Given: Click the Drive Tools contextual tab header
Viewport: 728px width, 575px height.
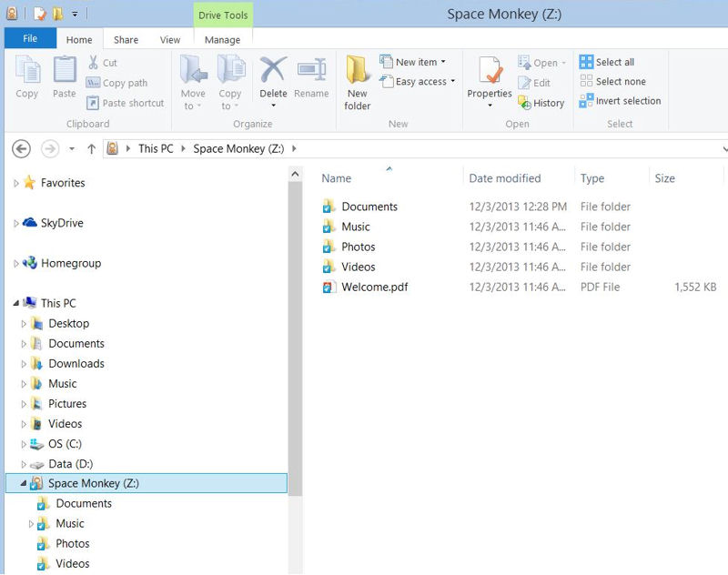Looking at the screenshot, I should [223, 15].
